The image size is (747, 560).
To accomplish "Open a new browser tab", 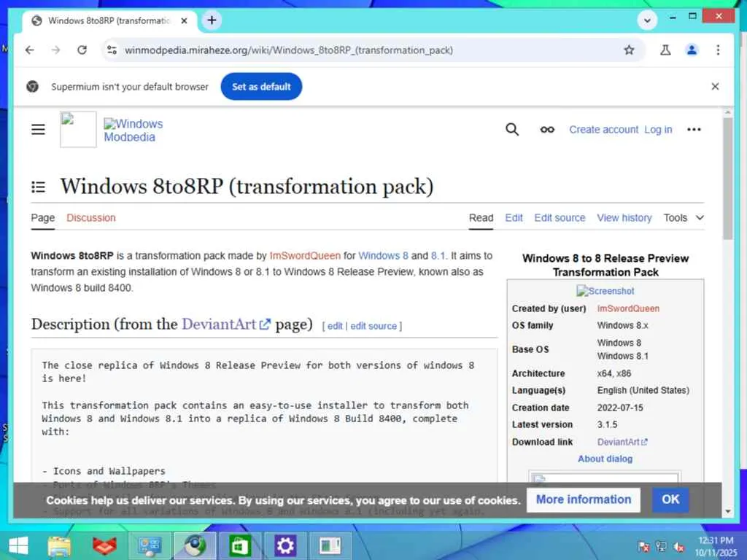I will click(x=212, y=20).
